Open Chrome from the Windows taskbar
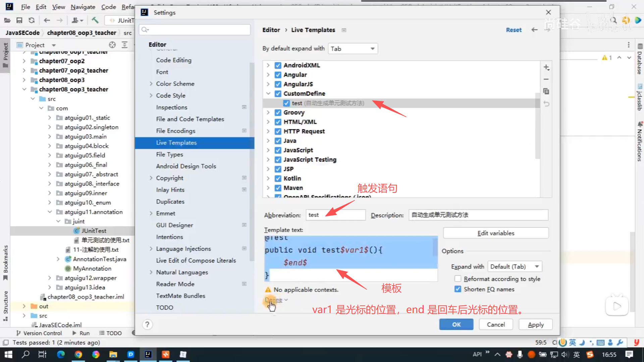Viewport: 644px width, 362px height. coord(78,354)
